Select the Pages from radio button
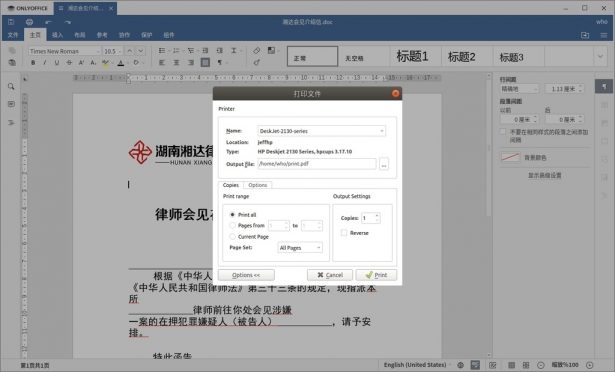 tap(232, 225)
